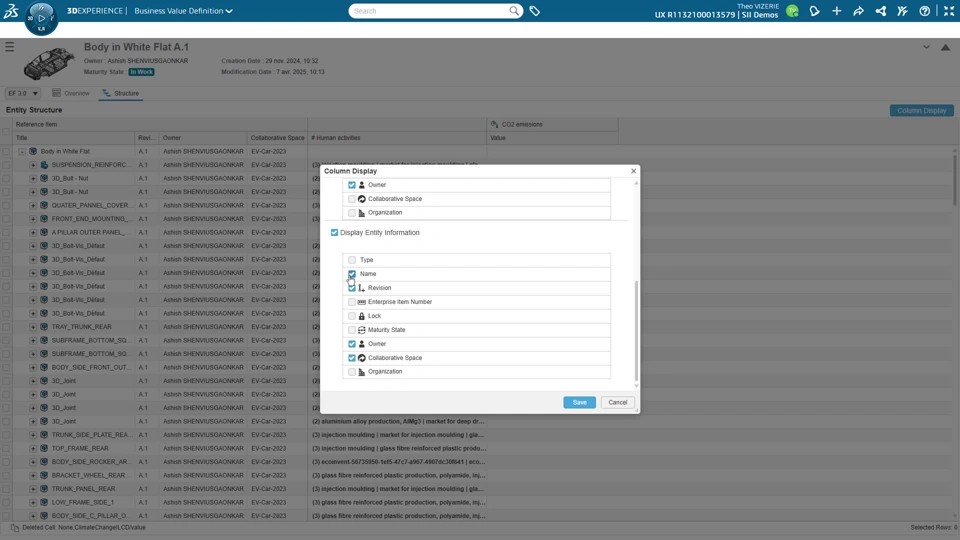Enable the Type checkbox

(352, 260)
